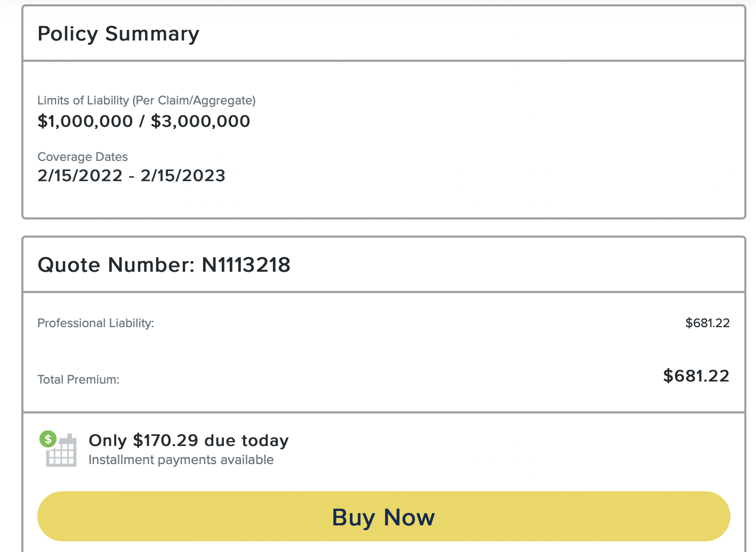
Task: Click the 'Total Premium:' label
Action: [x=78, y=379]
